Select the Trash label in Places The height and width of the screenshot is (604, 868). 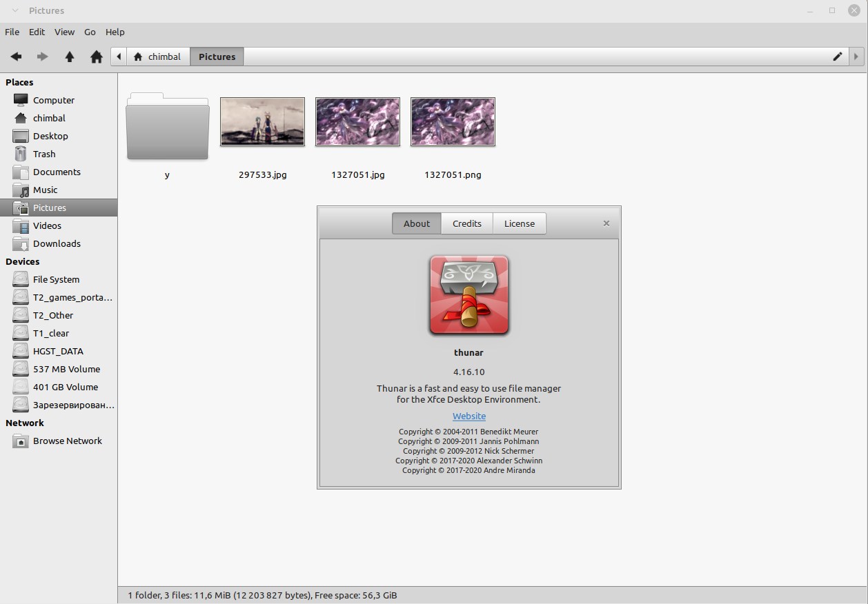44,154
